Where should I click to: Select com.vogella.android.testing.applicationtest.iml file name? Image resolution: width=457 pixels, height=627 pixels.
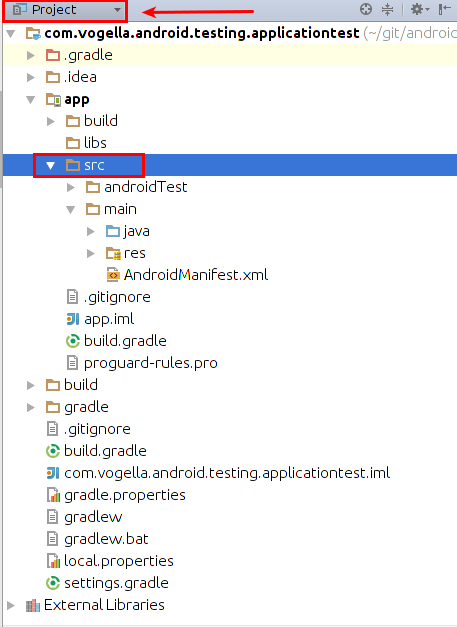click(x=227, y=473)
